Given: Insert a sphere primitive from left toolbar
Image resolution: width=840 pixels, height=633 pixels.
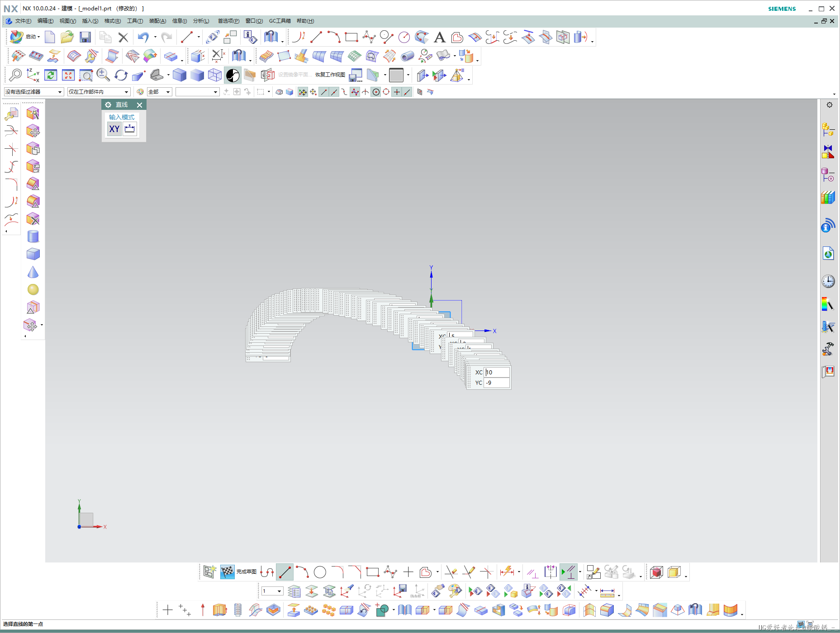Looking at the screenshot, I should [33, 289].
